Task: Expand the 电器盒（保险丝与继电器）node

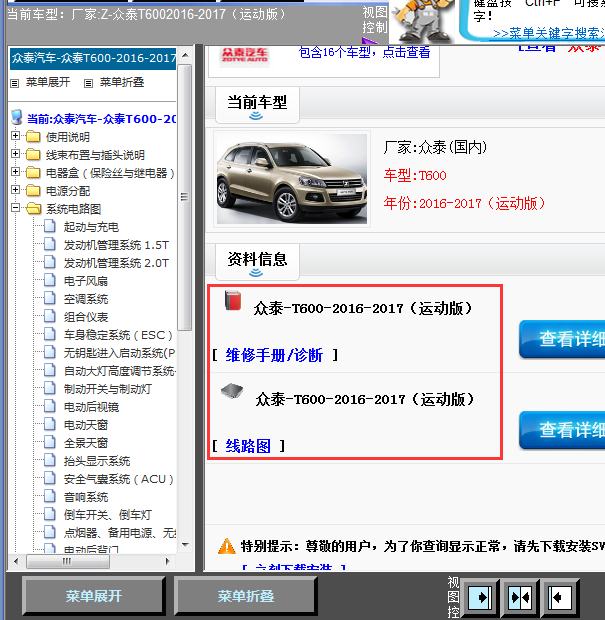Action: (15, 172)
